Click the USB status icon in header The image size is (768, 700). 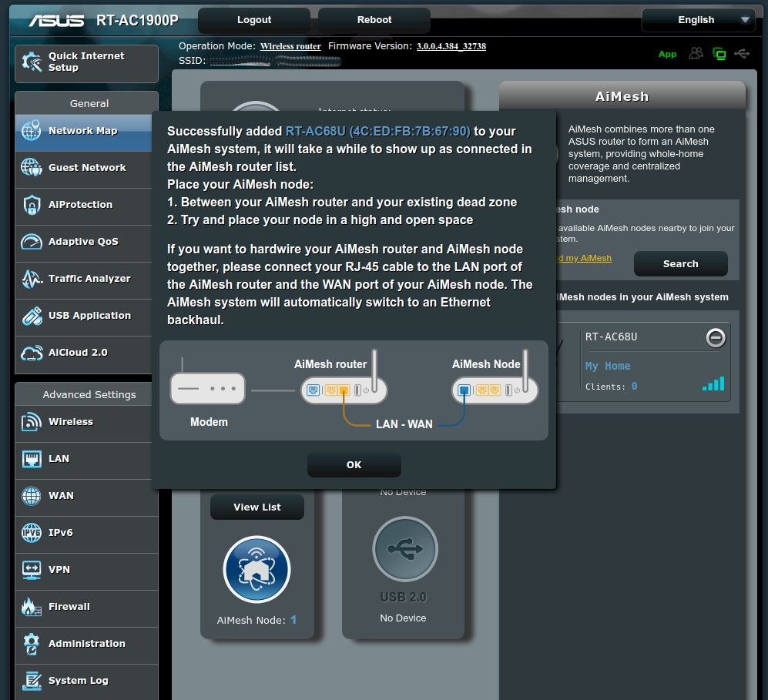point(742,53)
